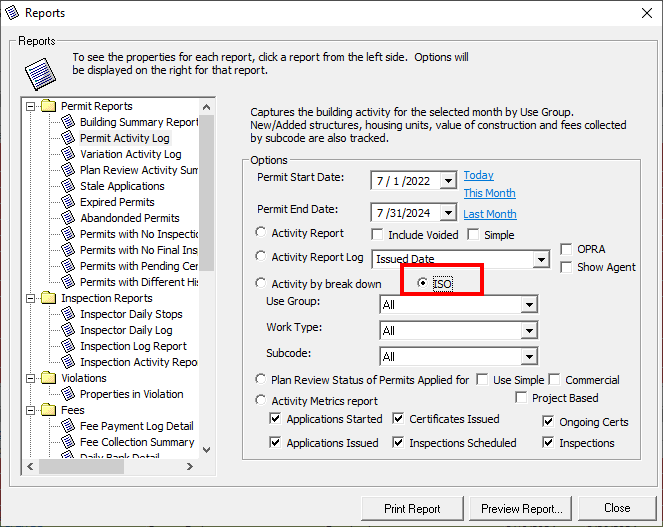
Task: Collapse the Violations tree node
Action: tap(30, 378)
